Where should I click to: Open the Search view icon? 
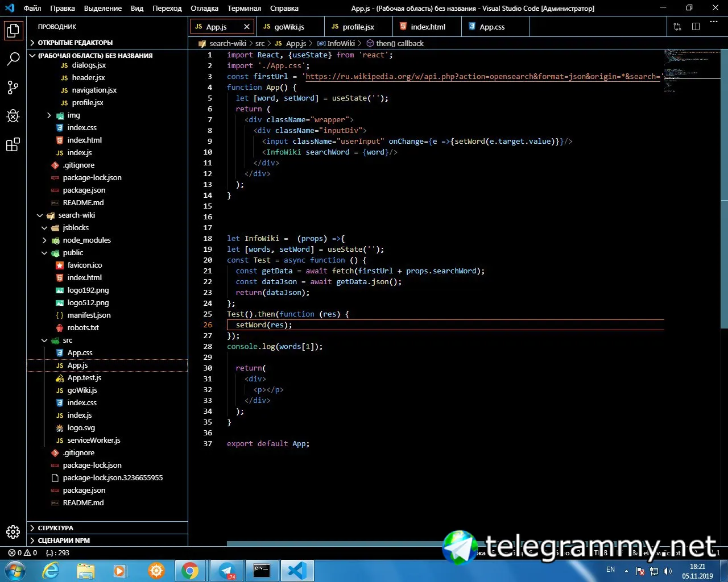tap(13, 59)
